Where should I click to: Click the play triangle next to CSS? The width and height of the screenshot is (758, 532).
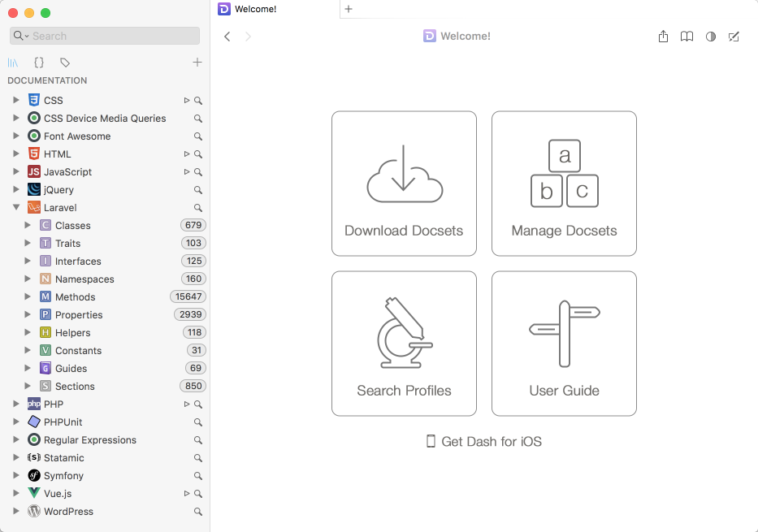coord(187,101)
